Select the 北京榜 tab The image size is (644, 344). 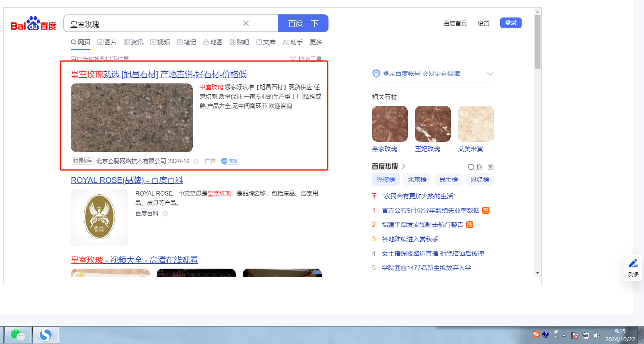(x=417, y=180)
